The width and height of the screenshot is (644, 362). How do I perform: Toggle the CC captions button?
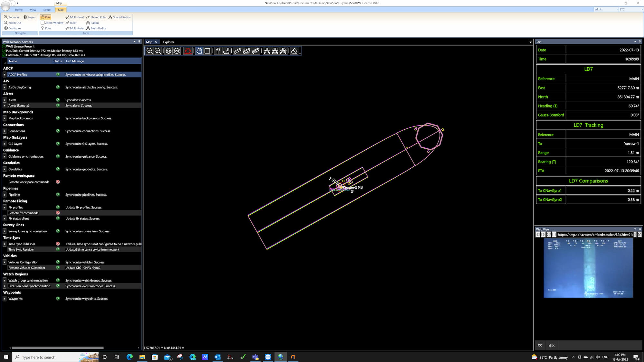[540, 345]
